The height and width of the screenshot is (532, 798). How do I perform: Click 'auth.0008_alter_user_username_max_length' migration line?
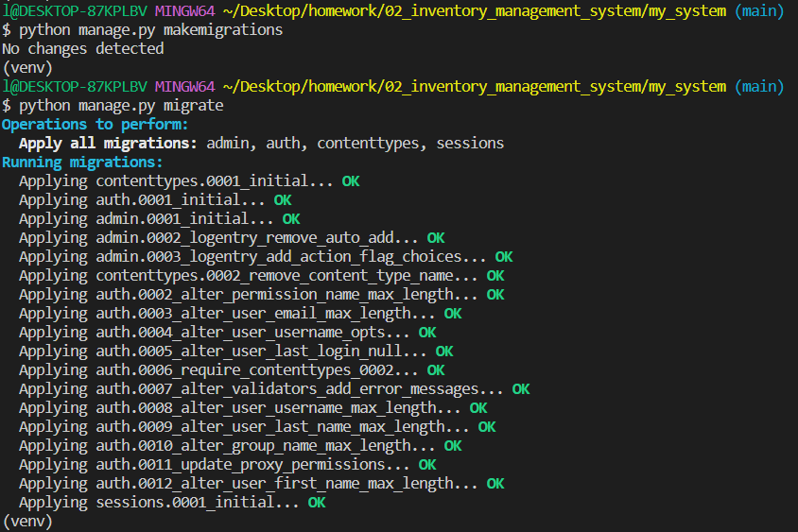tap(253, 407)
